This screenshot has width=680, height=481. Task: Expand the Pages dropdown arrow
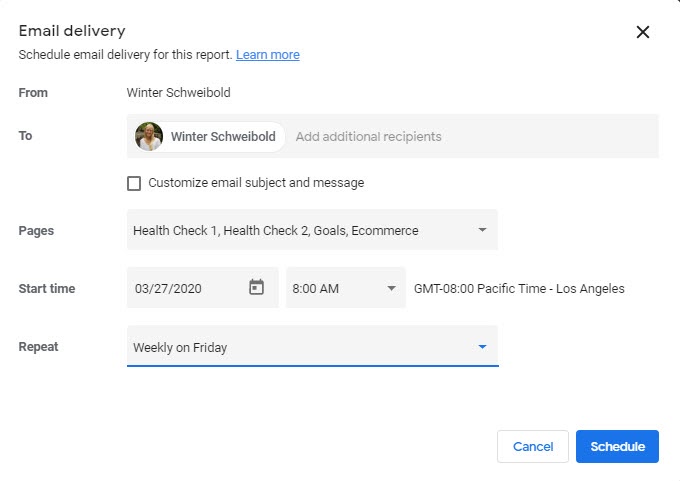[482, 230]
